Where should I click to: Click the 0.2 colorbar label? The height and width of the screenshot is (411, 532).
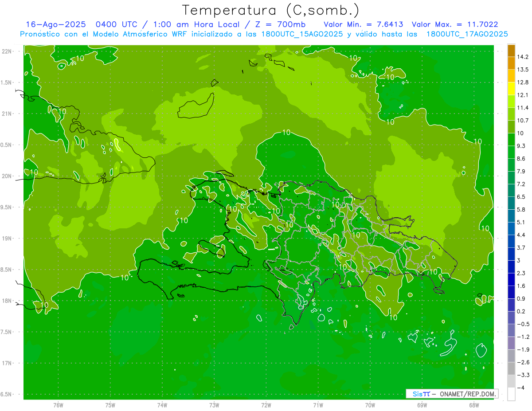pyautogui.click(x=521, y=312)
